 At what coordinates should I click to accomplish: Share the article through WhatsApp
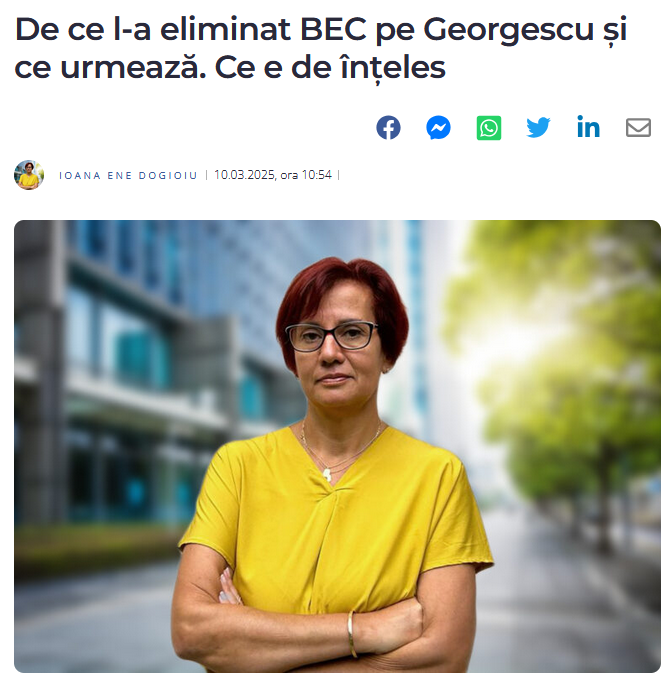point(489,128)
